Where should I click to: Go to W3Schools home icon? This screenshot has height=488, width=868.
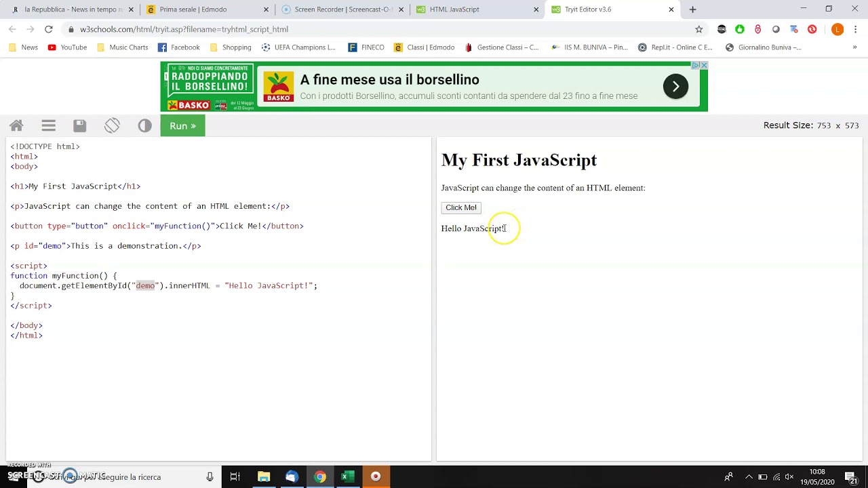pyautogui.click(x=16, y=125)
